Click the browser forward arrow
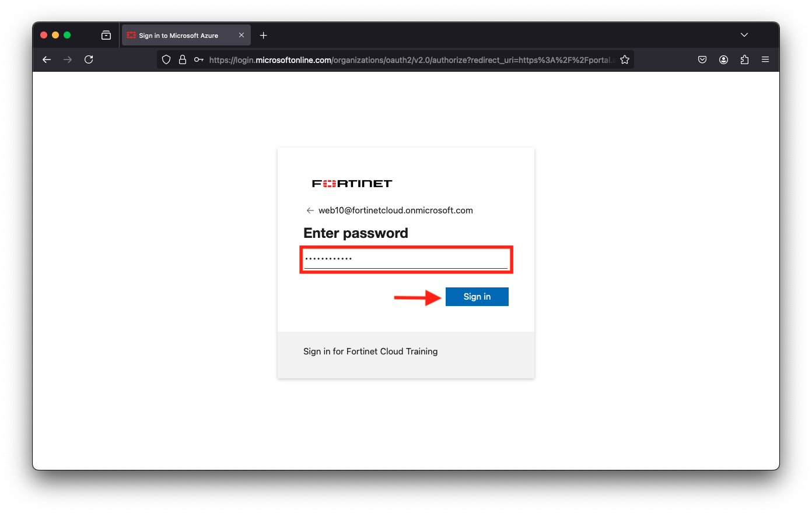 click(68, 59)
